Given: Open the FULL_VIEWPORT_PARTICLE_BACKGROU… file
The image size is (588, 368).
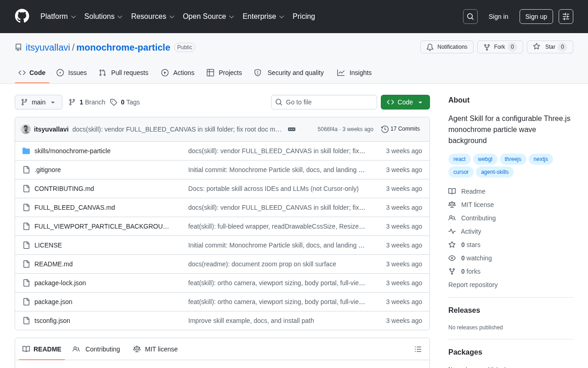Looking at the screenshot, I should coord(102,226).
